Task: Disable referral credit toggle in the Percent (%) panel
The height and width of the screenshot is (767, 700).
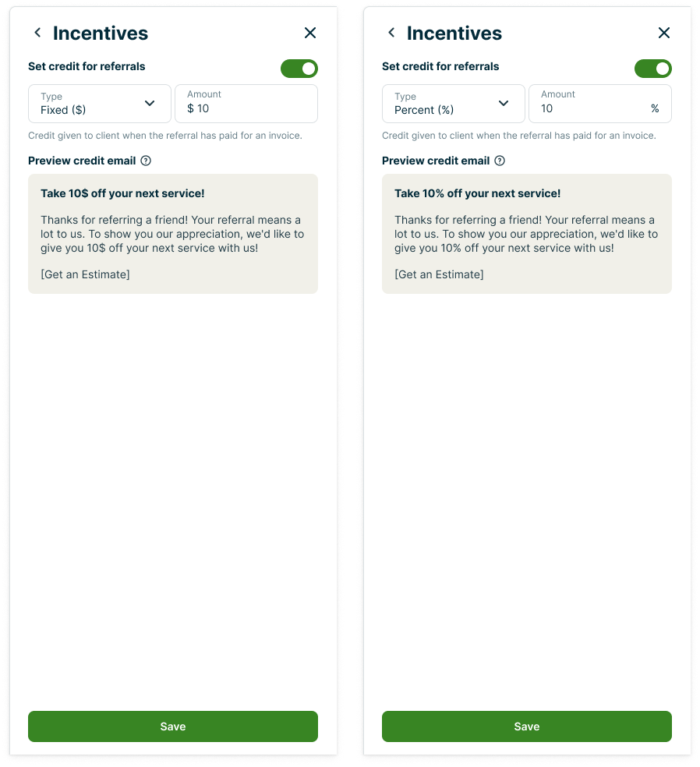Action: coord(653,69)
